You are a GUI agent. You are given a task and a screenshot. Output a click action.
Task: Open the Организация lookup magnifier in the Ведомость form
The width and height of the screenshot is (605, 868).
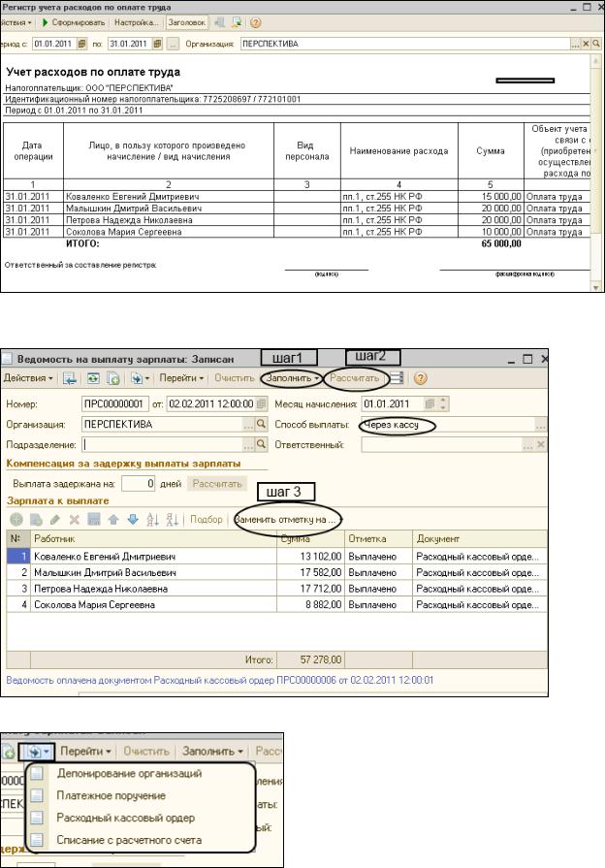tap(261, 425)
